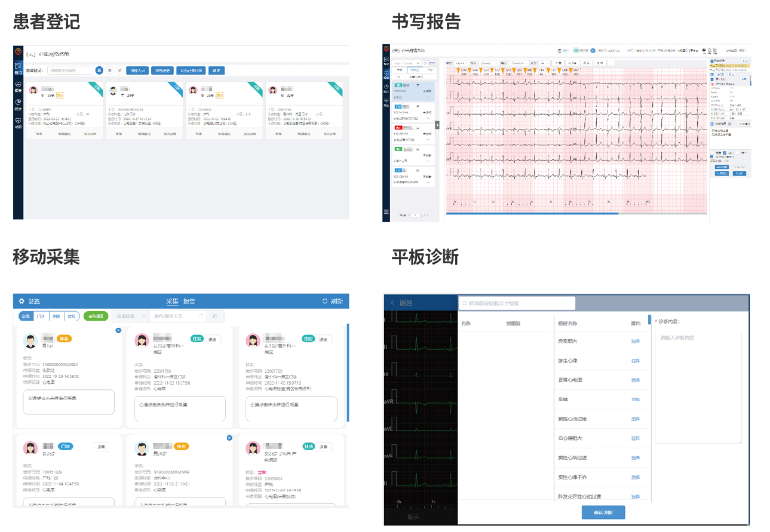Open the gain 10mm/mV dropdown
Screen dimensions: 770x532
coord(519,63)
